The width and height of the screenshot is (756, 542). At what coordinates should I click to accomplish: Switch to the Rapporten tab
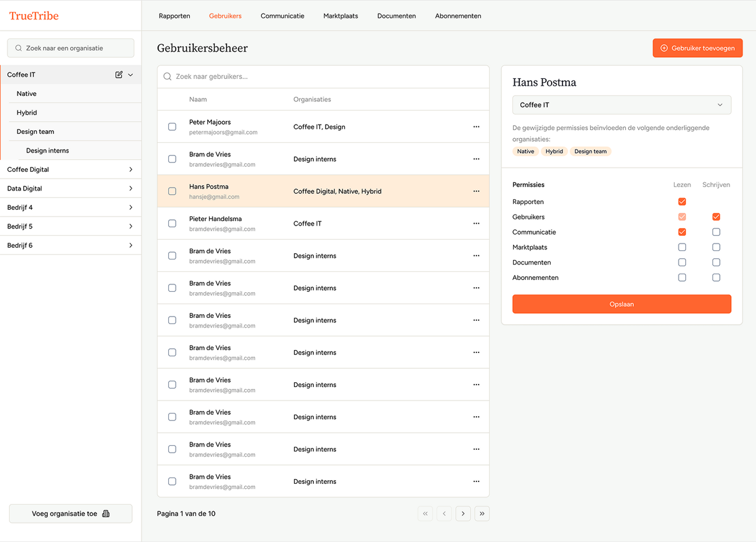(x=174, y=16)
